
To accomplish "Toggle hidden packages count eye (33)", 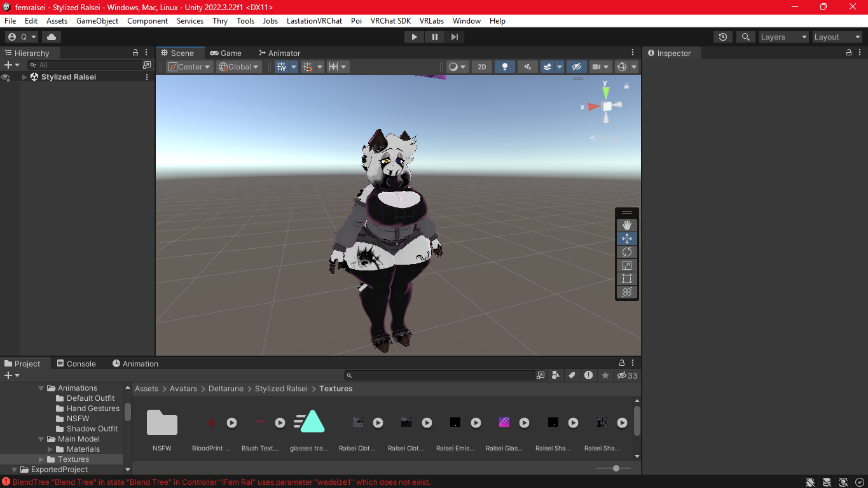I will tap(627, 375).
